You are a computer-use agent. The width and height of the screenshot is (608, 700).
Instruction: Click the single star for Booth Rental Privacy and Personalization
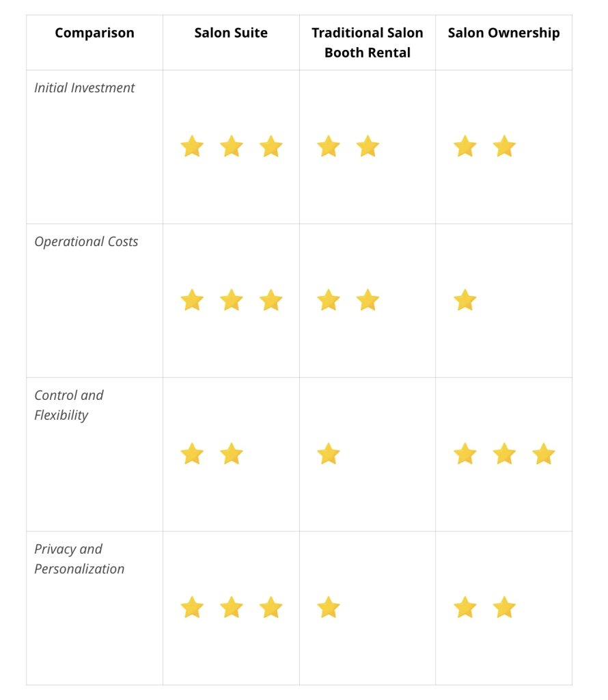[x=329, y=608]
